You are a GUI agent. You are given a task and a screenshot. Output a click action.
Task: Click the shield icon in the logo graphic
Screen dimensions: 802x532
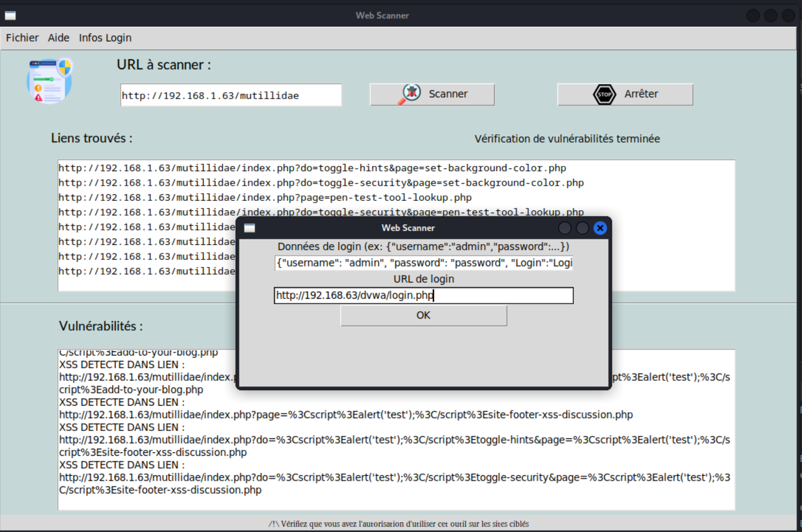coord(65,68)
